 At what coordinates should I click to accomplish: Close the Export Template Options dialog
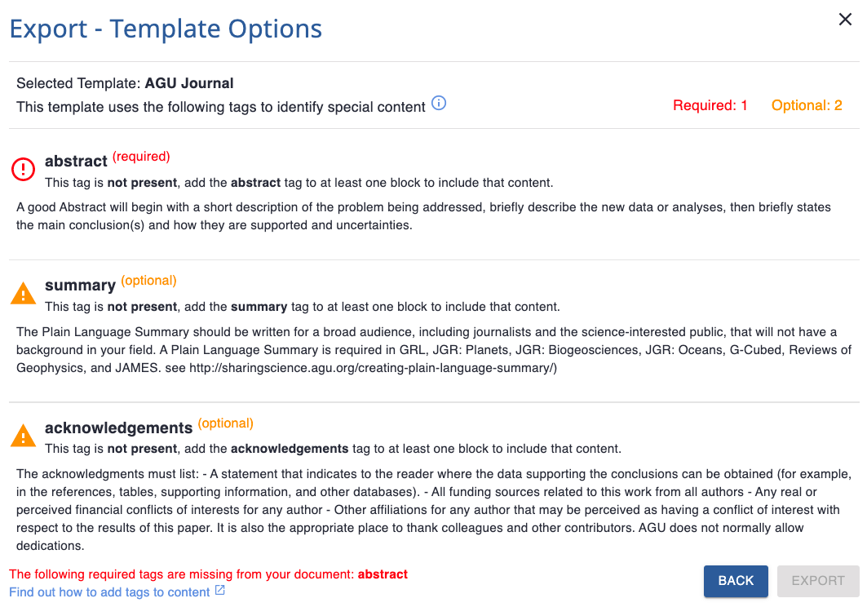point(845,20)
